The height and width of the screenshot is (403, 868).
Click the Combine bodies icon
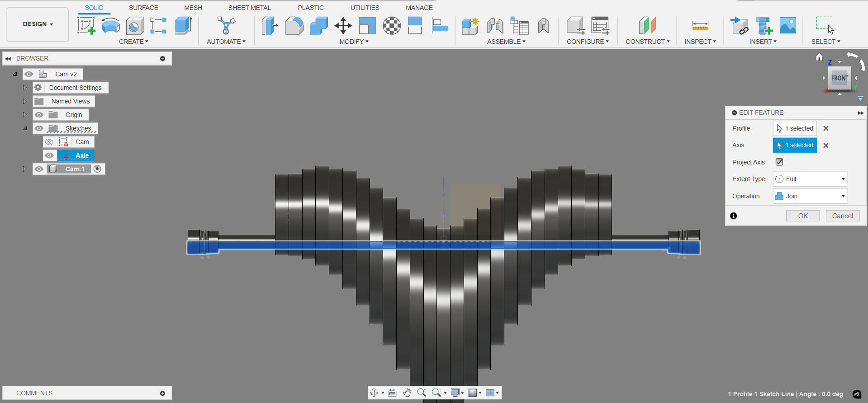pyautogui.click(x=319, y=26)
